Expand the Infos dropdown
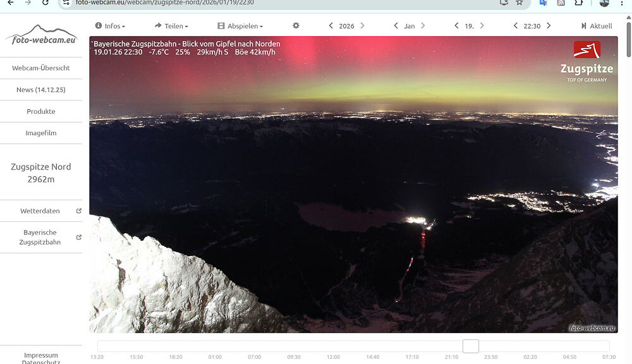Viewport: 632px width, 364px height. click(x=110, y=26)
